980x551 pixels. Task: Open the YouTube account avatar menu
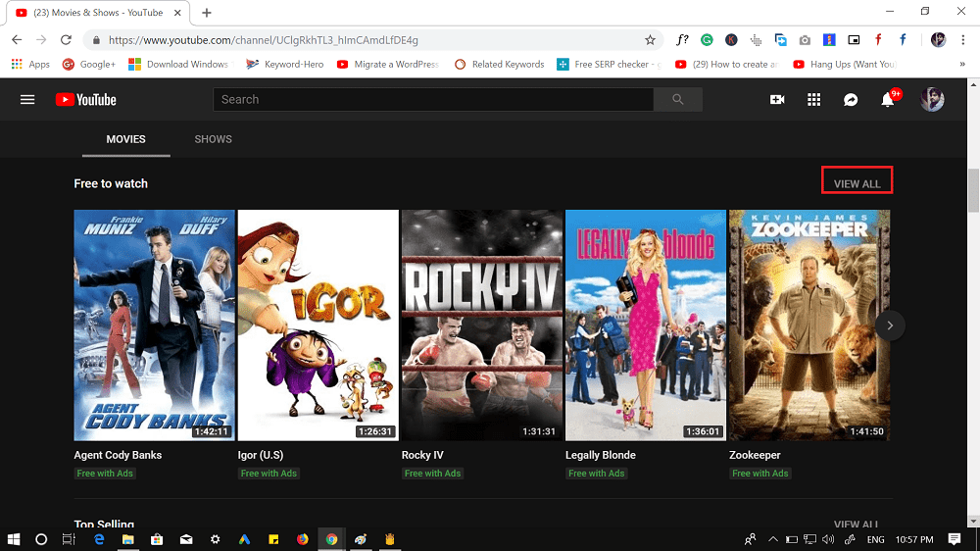tap(932, 99)
